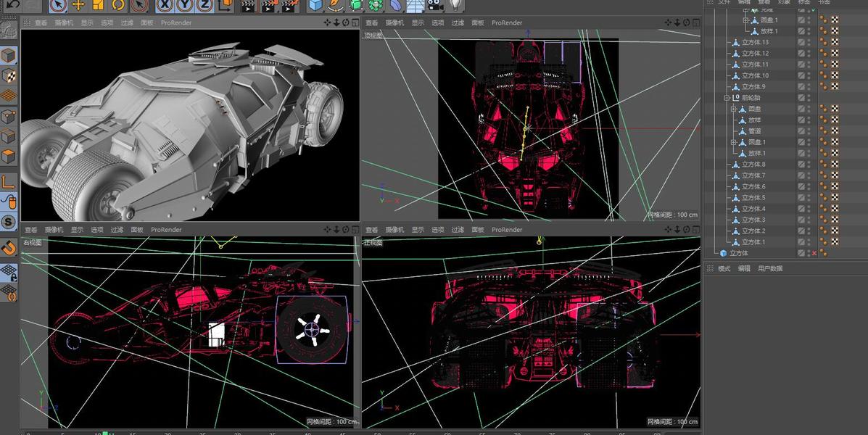
Task: Select the spline pen tool
Action: pos(336,6)
